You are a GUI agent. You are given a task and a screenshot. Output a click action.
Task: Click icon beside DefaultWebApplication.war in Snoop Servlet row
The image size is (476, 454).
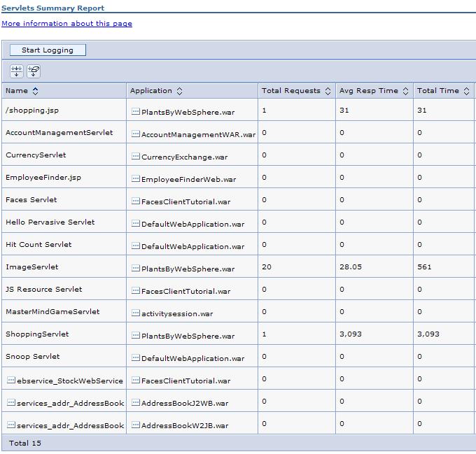[x=135, y=358]
